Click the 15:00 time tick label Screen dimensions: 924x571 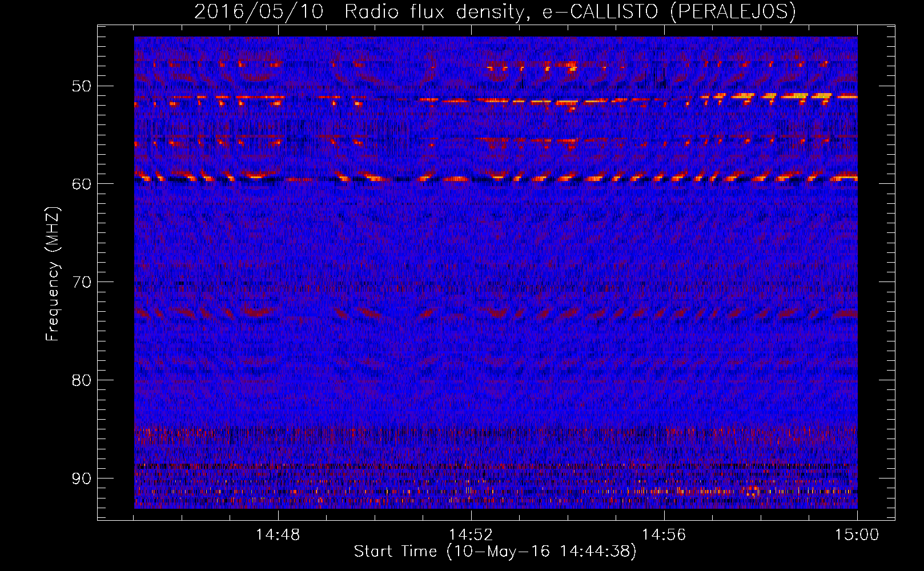(857, 535)
